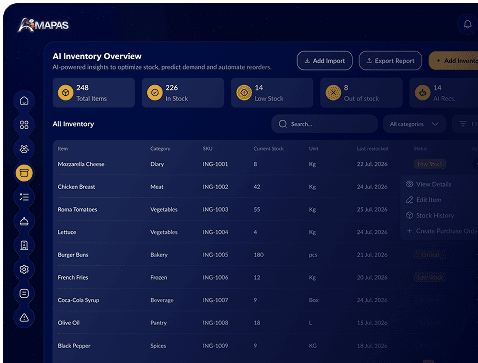Click the Low Stock badge for Mozzarella Cheese
This screenshot has width=478, height=363.
click(430, 164)
